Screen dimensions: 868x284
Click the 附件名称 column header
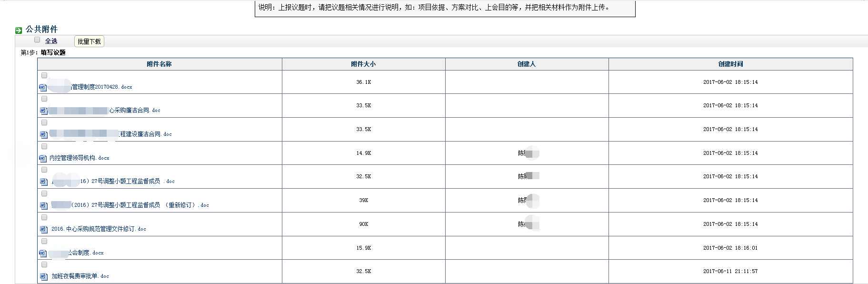pos(160,64)
